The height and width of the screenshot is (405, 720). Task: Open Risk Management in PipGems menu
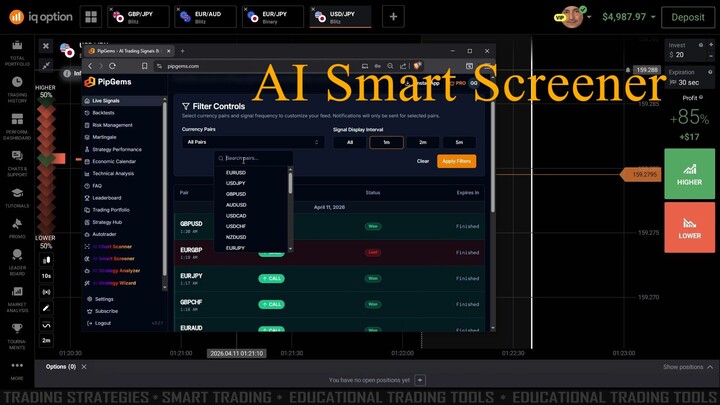point(112,125)
